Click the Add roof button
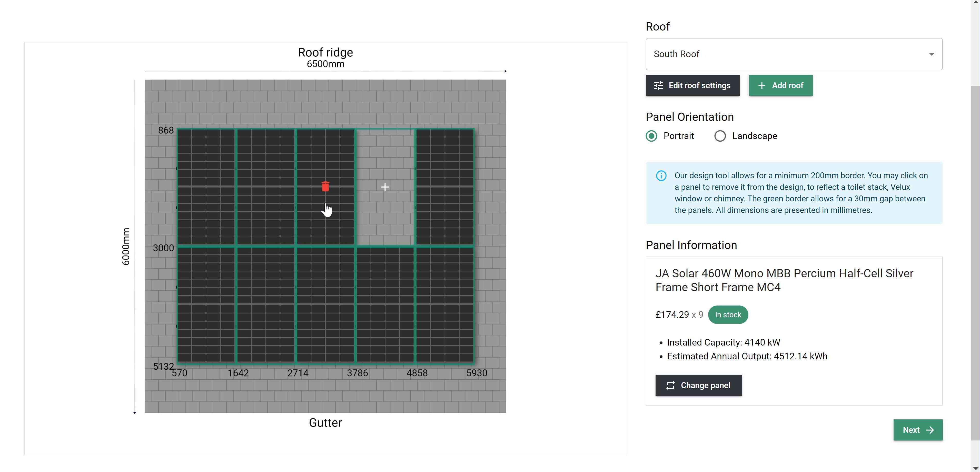The width and height of the screenshot is (980, 472). pos(781,86)
